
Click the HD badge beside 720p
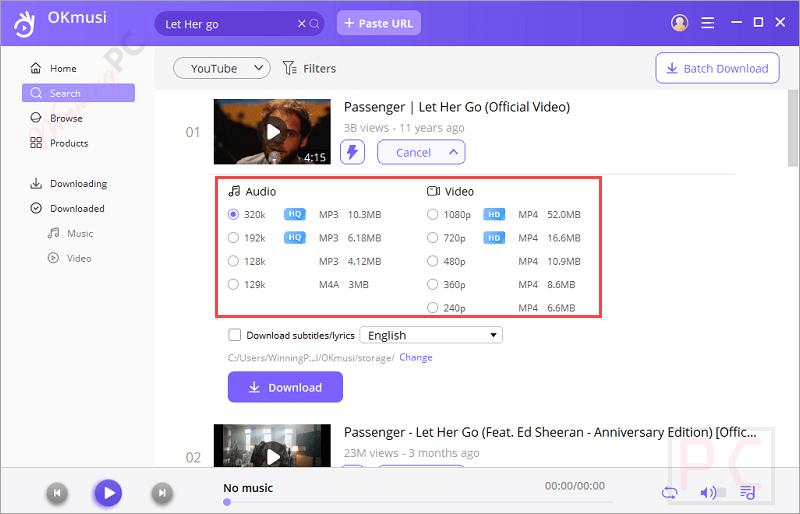(x=494, y=238)
